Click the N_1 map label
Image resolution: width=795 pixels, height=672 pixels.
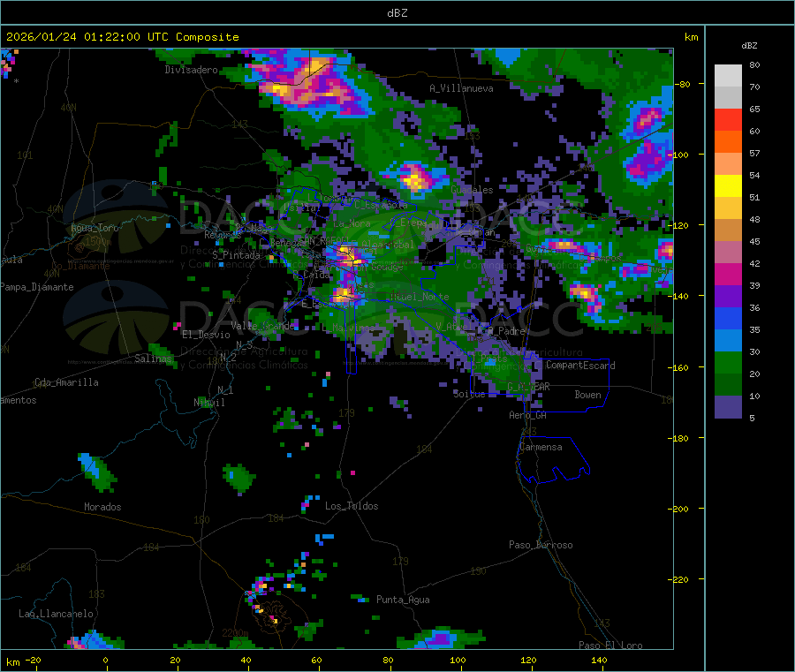point(225,390)
